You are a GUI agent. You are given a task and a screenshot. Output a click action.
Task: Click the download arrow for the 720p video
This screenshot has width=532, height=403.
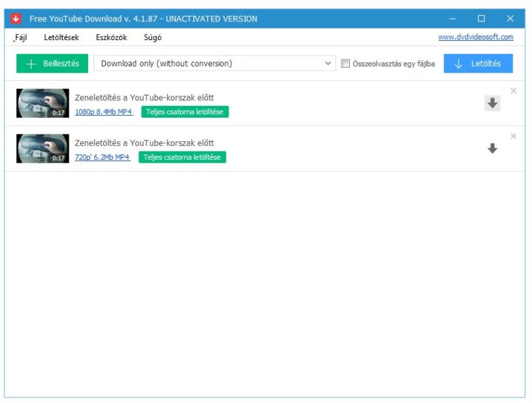point(492,148)
